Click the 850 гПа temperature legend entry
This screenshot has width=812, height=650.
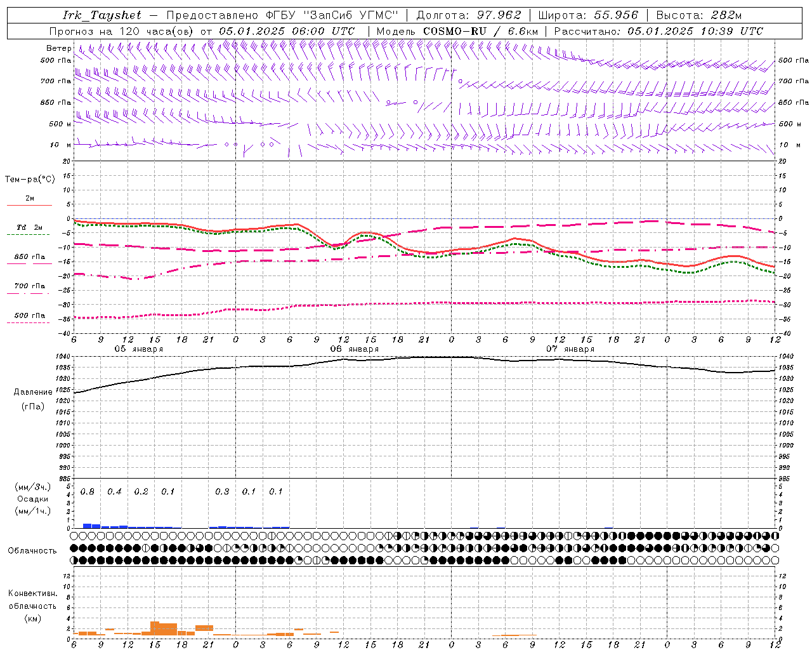30,257
